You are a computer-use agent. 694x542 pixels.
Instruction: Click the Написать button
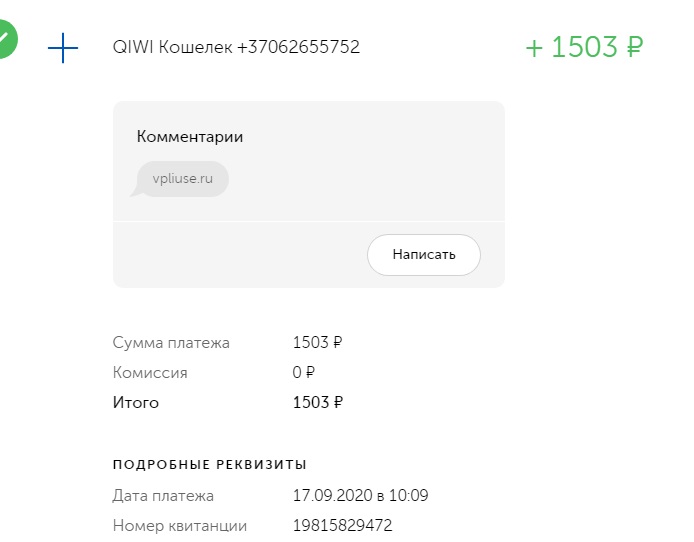(424, 255)
